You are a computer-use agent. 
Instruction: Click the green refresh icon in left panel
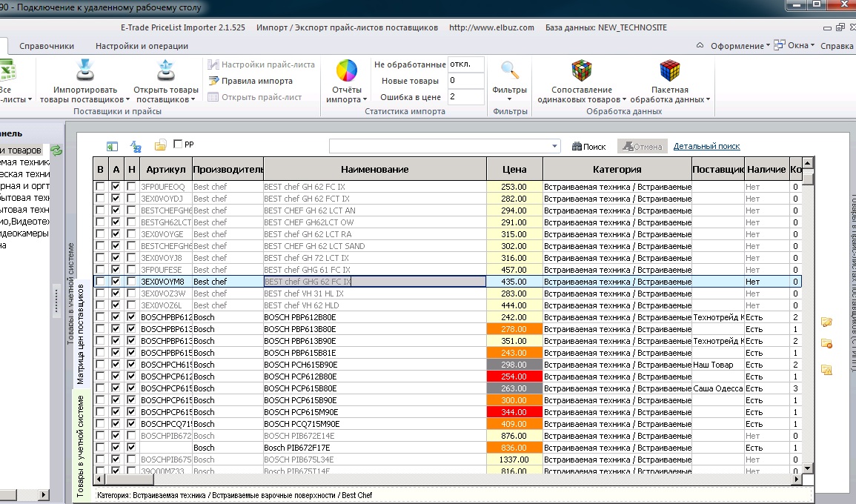[56, 150]
